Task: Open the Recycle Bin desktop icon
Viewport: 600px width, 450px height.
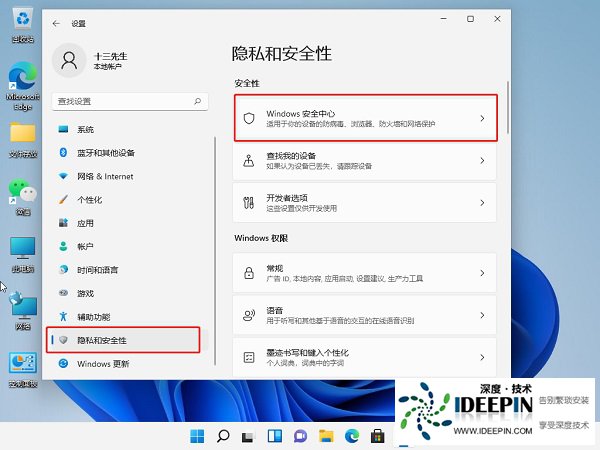Action: coord(23,26)
